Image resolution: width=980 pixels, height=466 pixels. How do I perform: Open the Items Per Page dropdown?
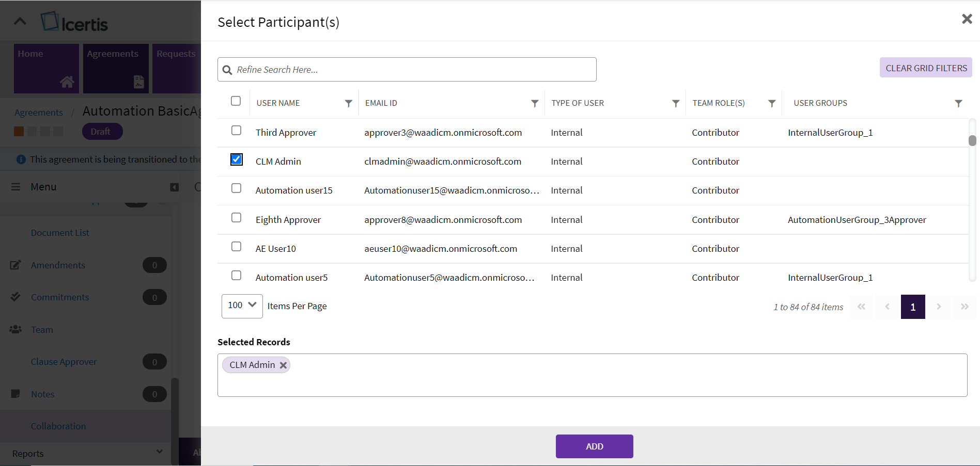242,306
